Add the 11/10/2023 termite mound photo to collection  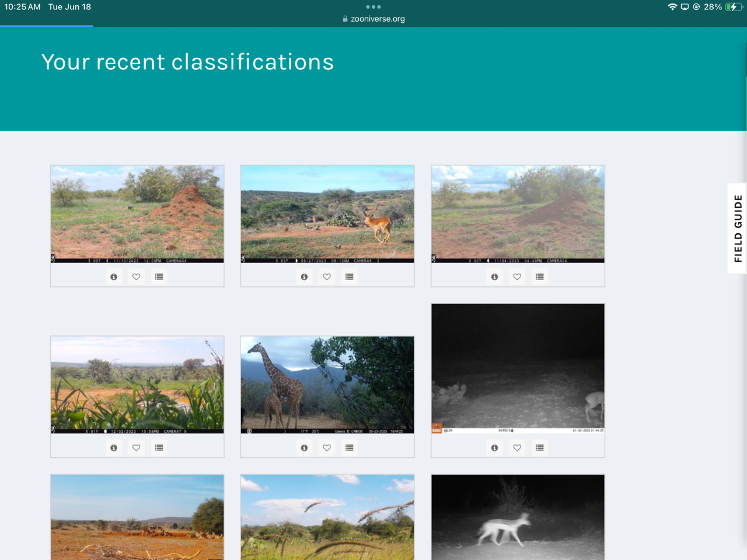[159, 277]
